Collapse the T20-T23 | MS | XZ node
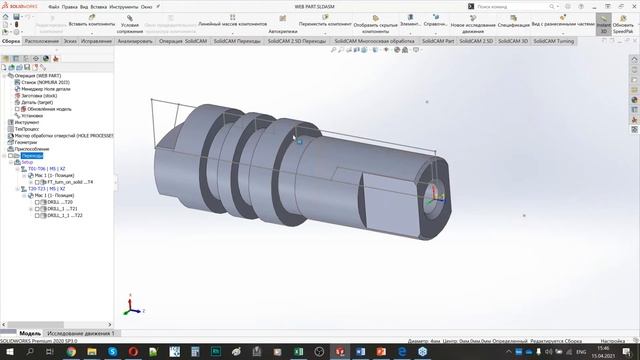The height and width of the screenshot is (360, 640). pos(18,189)
